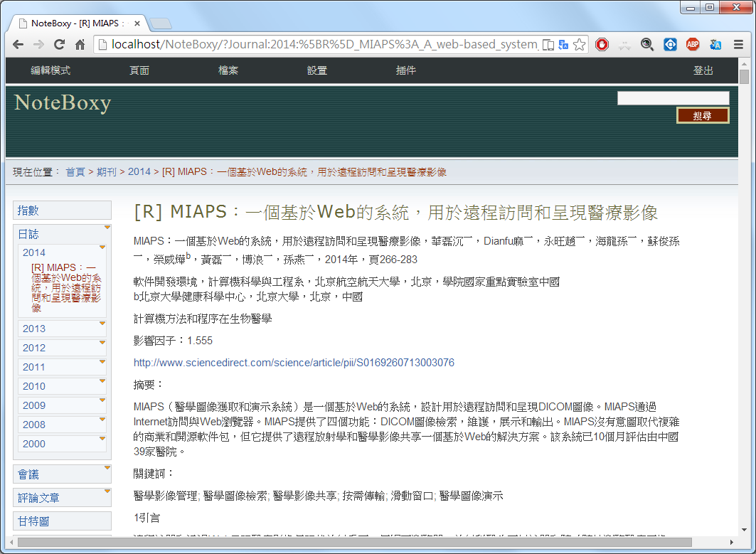Click the 期刊 breadcrumb link
Viewport: 756px width, 554px height.
pyautogui.click(x=107, y=171)
